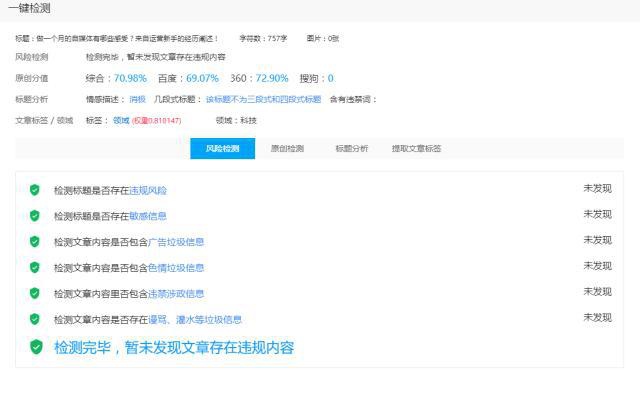Click the small 检测完毕，暂未发现文章存在违规内容 text
This screenshot has height=394, width=640.
point(156,57)
